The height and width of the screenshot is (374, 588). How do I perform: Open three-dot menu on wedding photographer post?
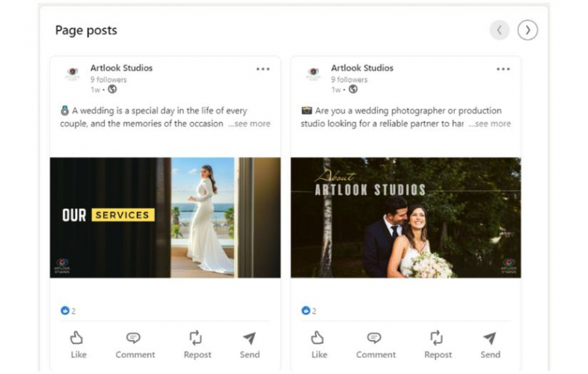[503, 69]
